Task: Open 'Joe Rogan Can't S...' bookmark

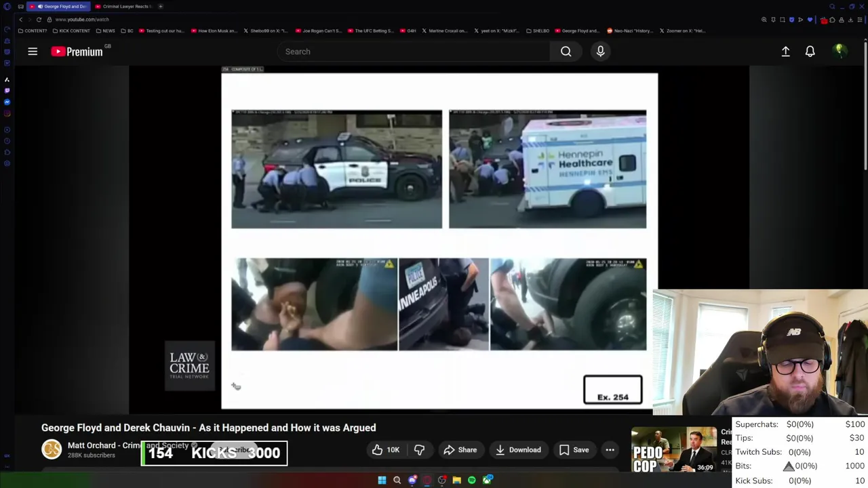Action: point(318,30)
